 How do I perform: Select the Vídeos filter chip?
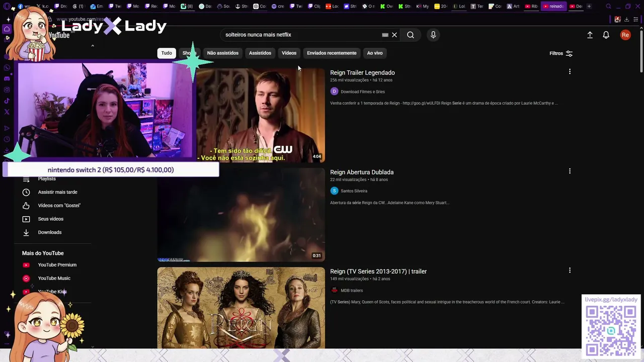coord(289,53)
